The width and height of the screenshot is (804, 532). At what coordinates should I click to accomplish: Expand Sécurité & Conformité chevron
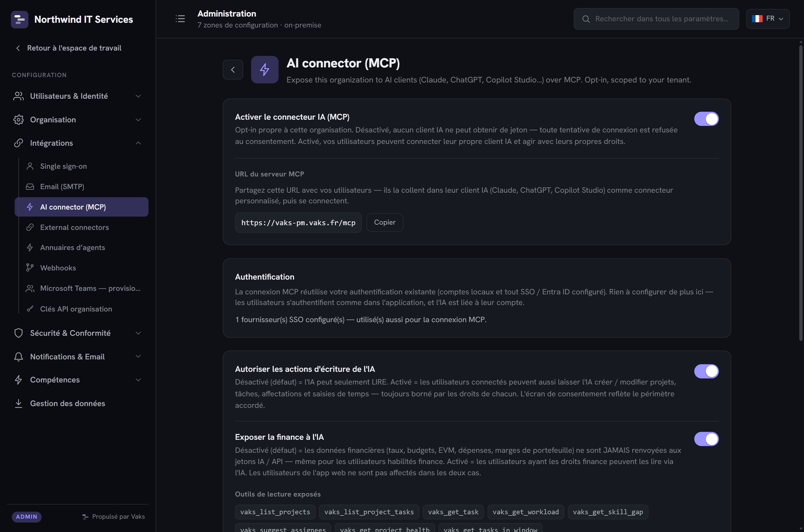point(138,333)
